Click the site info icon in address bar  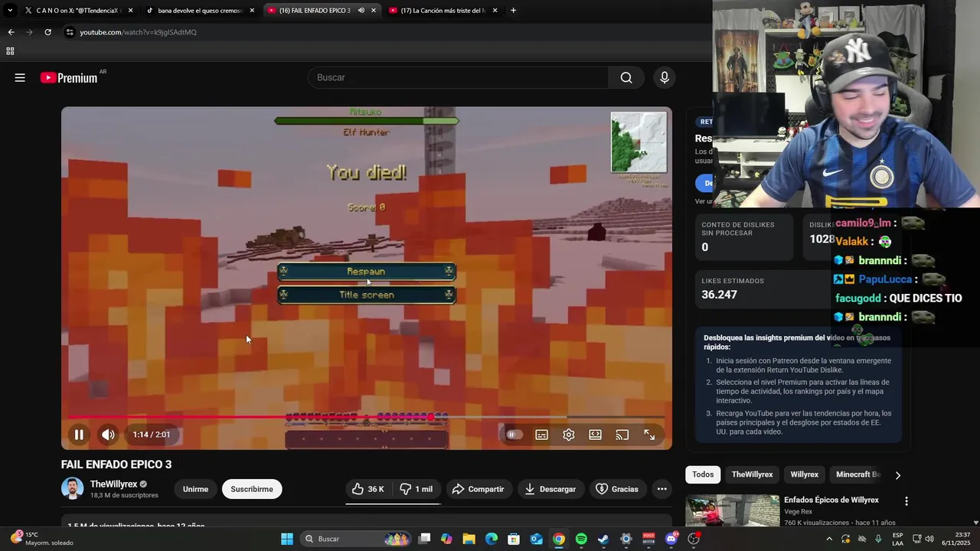point(70,32)
